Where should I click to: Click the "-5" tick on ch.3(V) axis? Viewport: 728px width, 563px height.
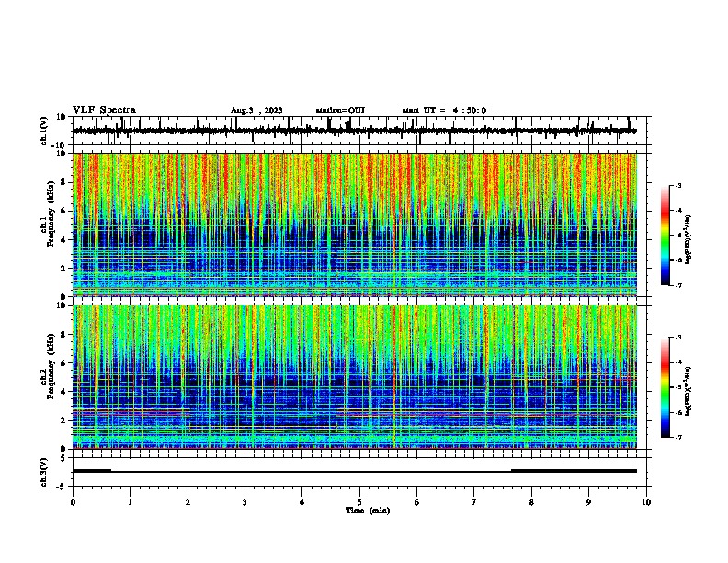click(62, 487)
